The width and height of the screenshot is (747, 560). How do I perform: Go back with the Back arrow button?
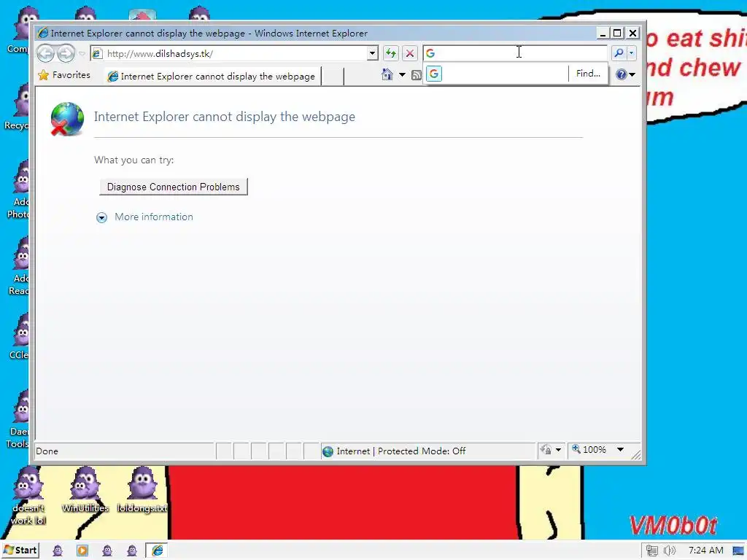click(46, 53)
